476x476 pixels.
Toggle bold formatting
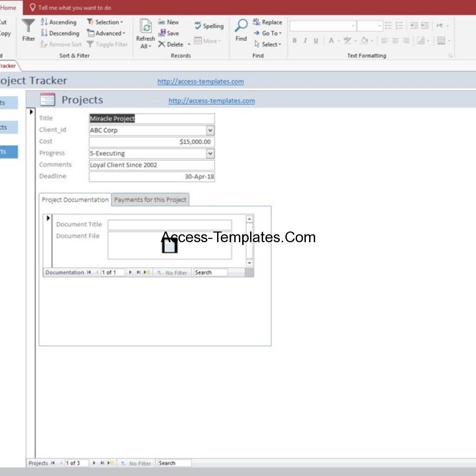[x=295, y=41]
